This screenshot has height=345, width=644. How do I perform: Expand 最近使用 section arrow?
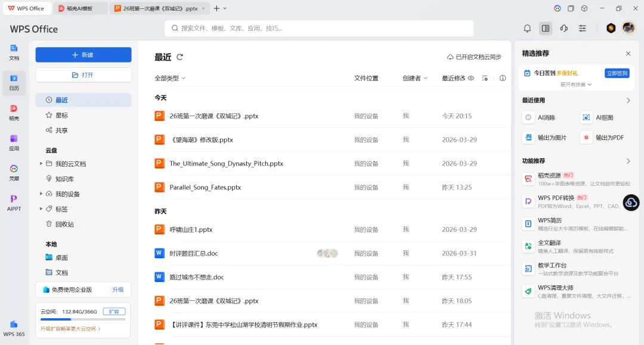click(x=628, y=101)
